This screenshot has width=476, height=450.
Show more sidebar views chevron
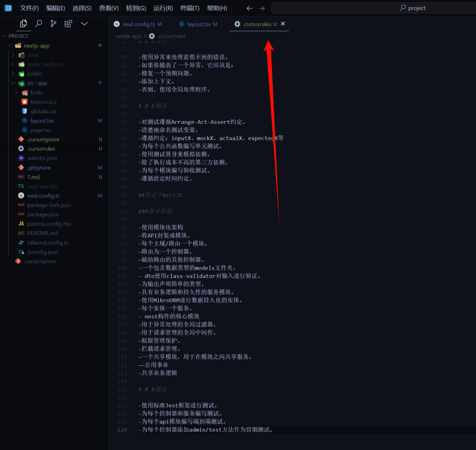click(x=84, y=24)
